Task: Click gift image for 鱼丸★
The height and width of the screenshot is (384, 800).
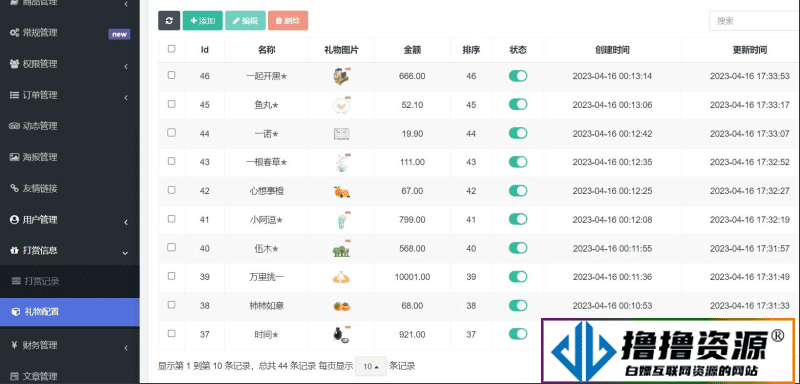Action: pos(341,105)
